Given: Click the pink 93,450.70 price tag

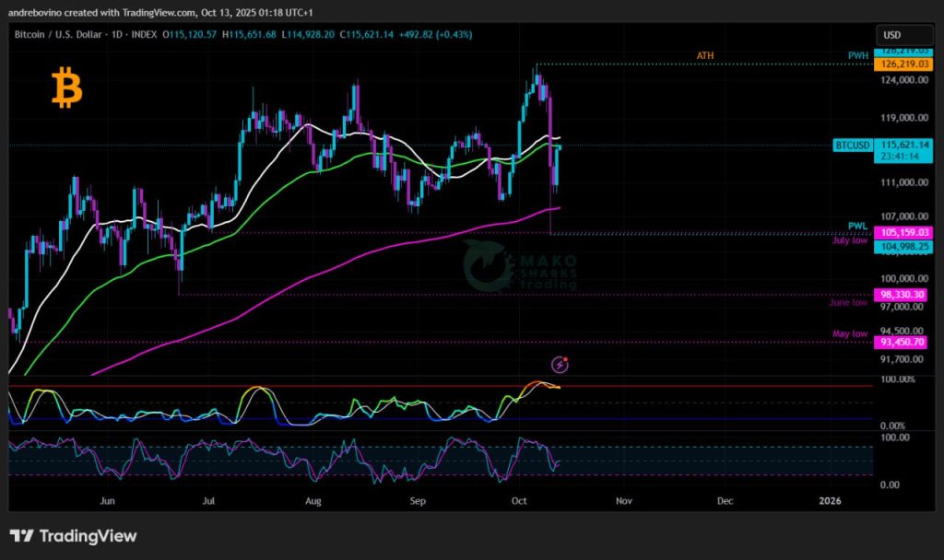Looking at the screenshot, I should (x=903, y=342).
